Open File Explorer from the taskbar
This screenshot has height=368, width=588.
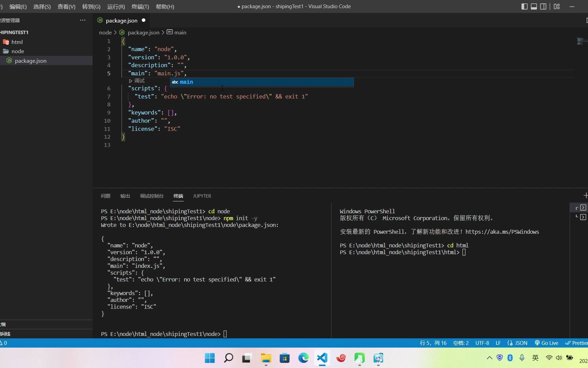click(266, 358)
